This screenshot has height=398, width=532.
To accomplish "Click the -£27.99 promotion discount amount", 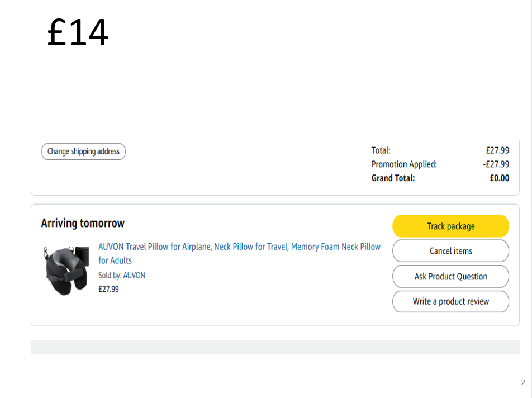I will pos(496,164).
